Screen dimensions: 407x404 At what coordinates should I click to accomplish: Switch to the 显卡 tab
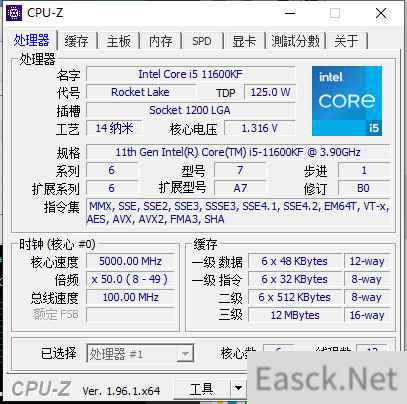(244, 41)
